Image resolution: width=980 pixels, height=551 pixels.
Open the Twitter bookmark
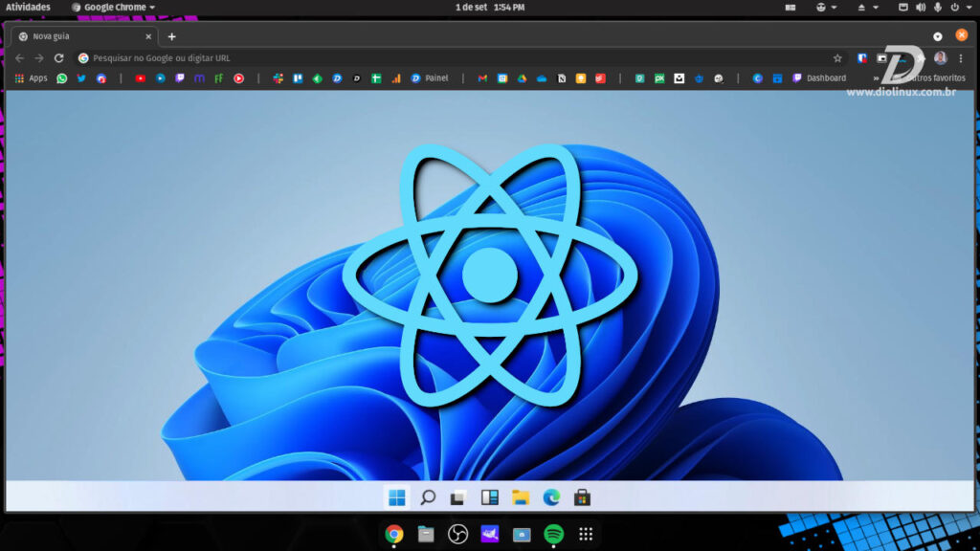(80, 77)
